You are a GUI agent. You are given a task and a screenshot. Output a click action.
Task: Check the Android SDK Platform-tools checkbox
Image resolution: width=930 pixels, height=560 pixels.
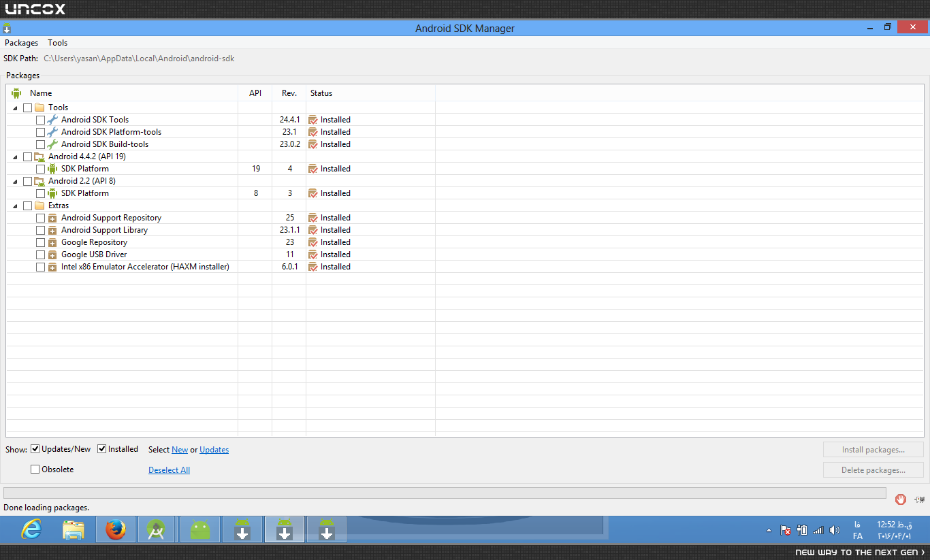[x=40, y=132]
